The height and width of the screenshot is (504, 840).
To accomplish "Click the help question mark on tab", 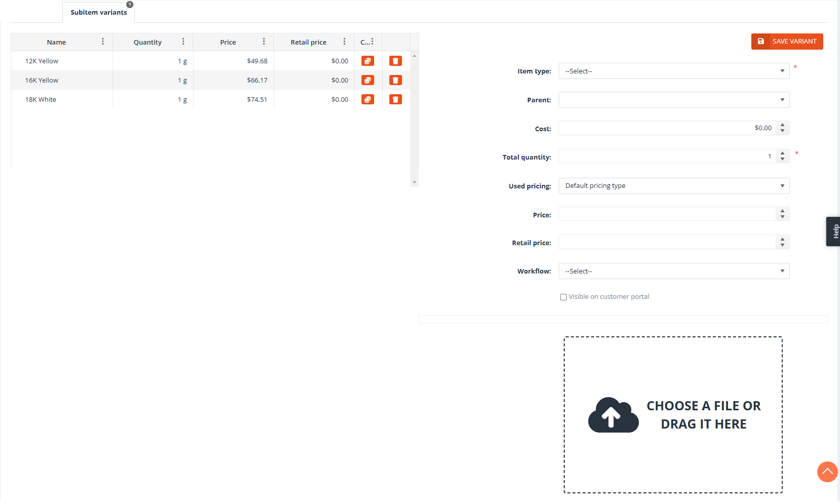I will pos(130,5).
